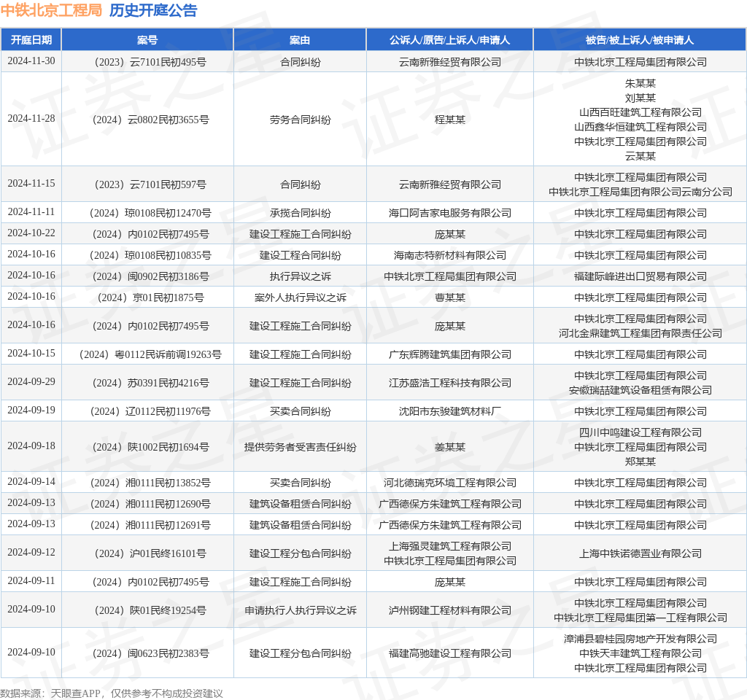747x700 pixels.
Task: Click the 案号 column header
Action: pos(147,40)
